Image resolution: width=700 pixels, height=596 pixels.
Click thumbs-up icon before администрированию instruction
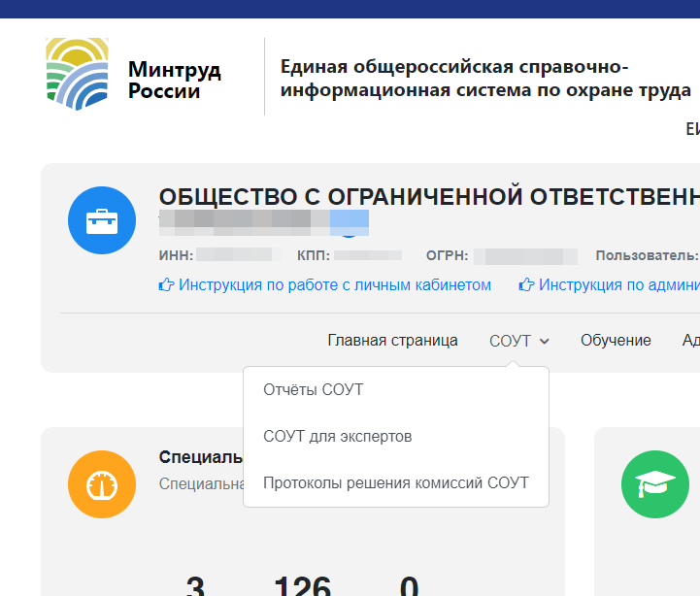pyautogui.click(x=526, y=284)
